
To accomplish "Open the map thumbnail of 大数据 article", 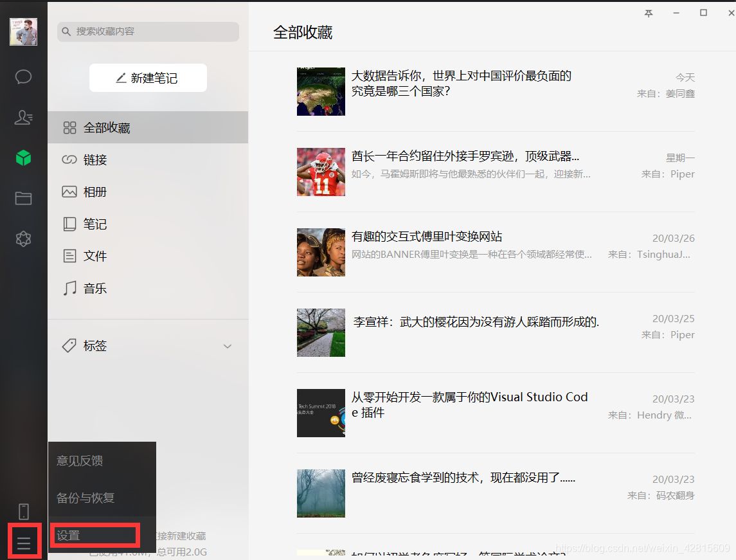I will pos(321,91).
